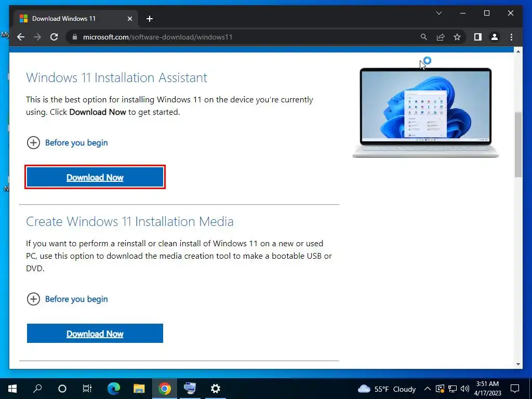Screen dimensions: 532x399
Task: Open Cortana from the taskbar
Action: 62,389
